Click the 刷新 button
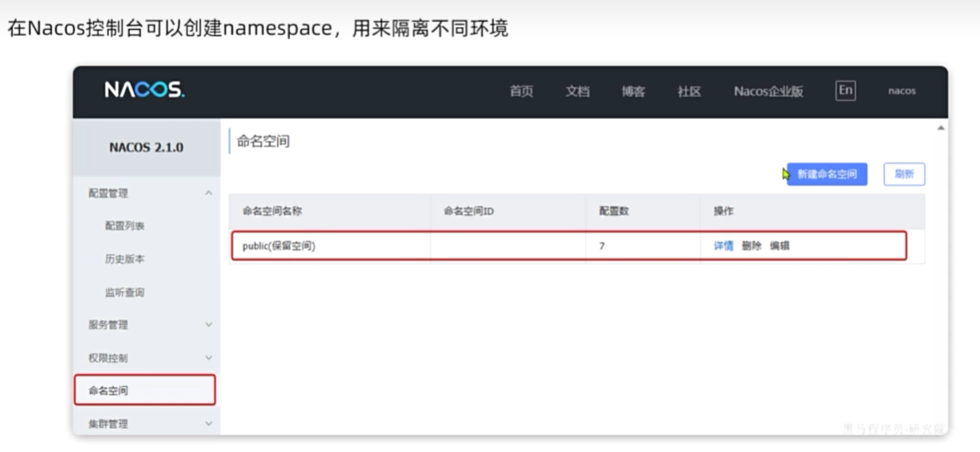The image size is (980, 452). pyautogui.click(x=905, y=175)
